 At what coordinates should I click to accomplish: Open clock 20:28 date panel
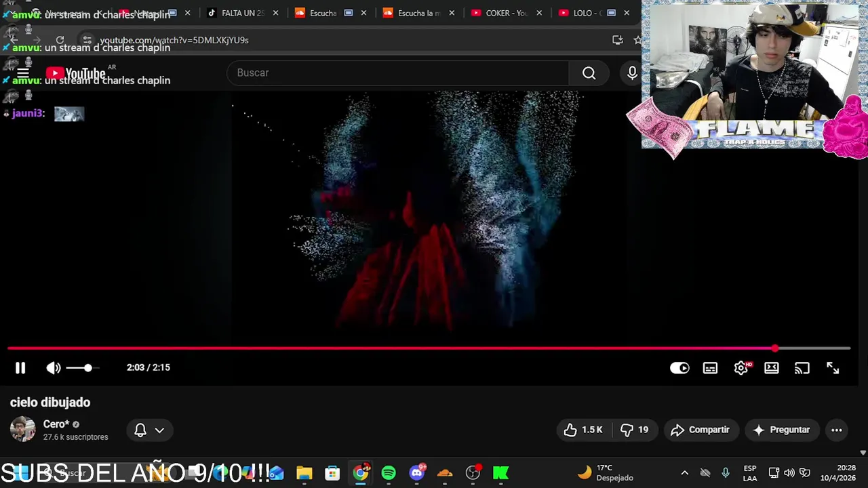(837, 473)
